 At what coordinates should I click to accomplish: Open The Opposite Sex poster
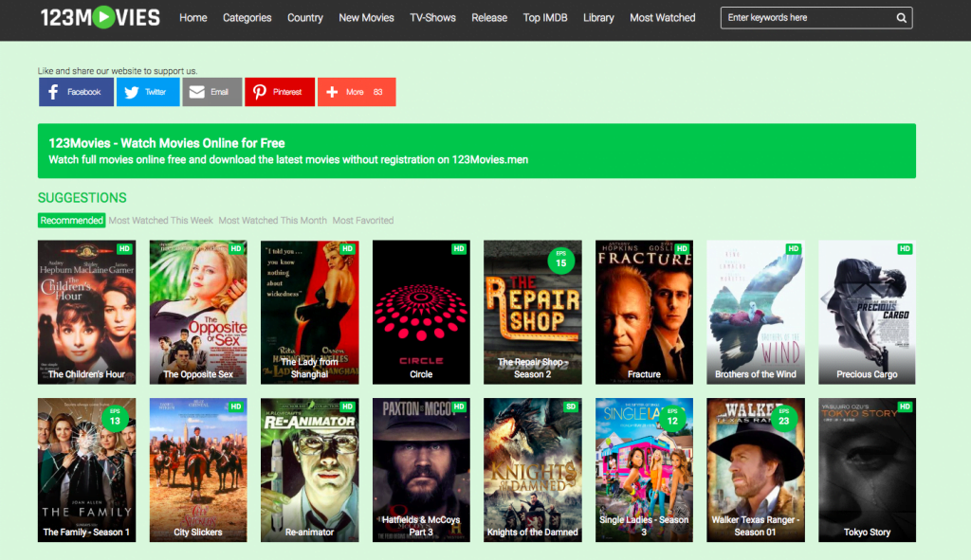click(x=198, y=313)
